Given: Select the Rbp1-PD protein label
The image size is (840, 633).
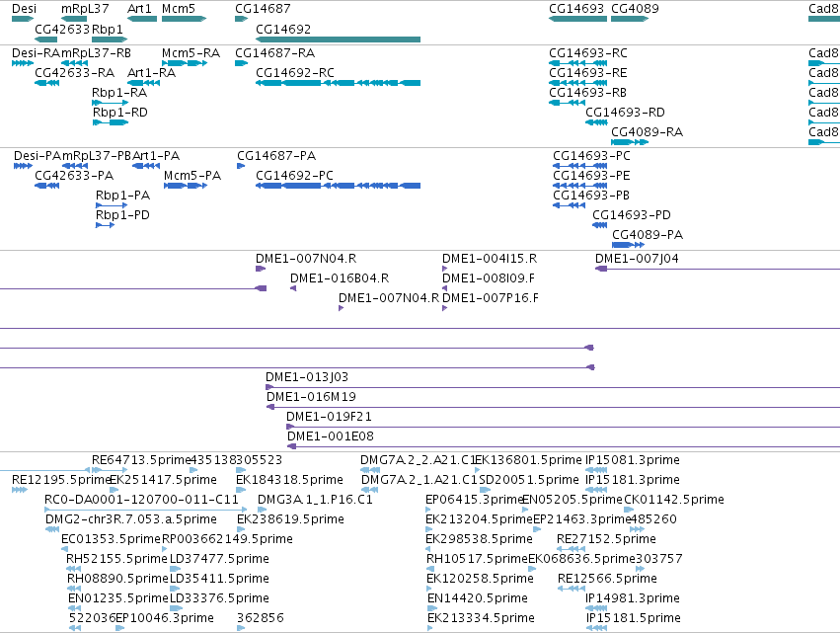Looking at the screenshot, I should tap(122, 215).
